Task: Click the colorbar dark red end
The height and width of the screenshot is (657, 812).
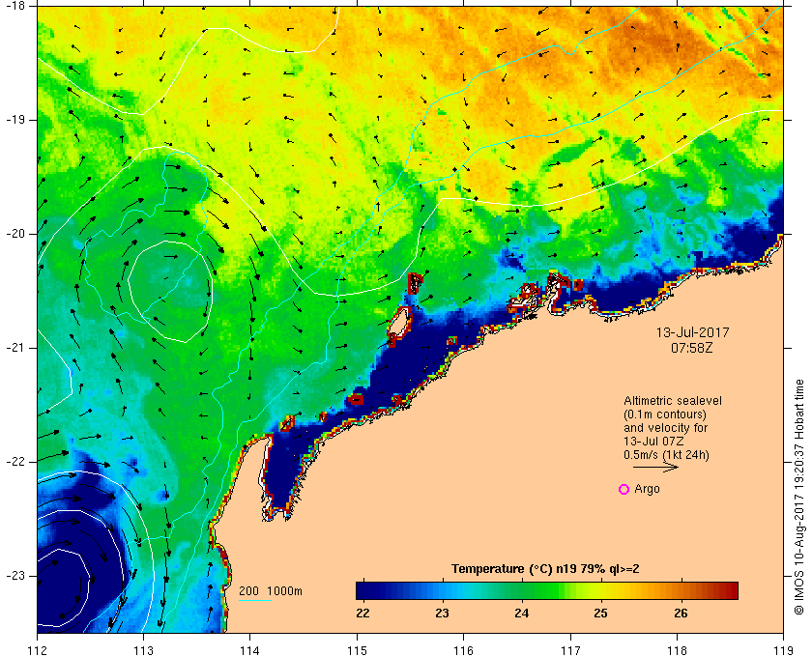Action: pos(730,590)
